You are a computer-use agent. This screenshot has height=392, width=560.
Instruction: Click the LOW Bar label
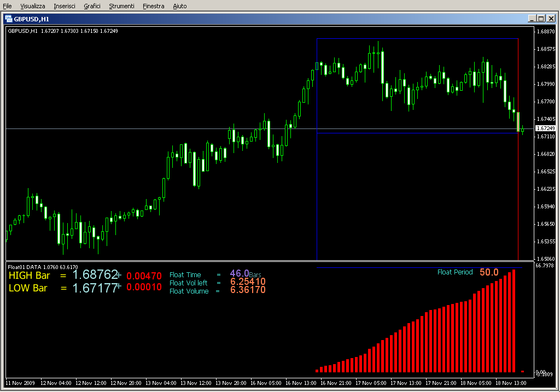coord(28,288)
